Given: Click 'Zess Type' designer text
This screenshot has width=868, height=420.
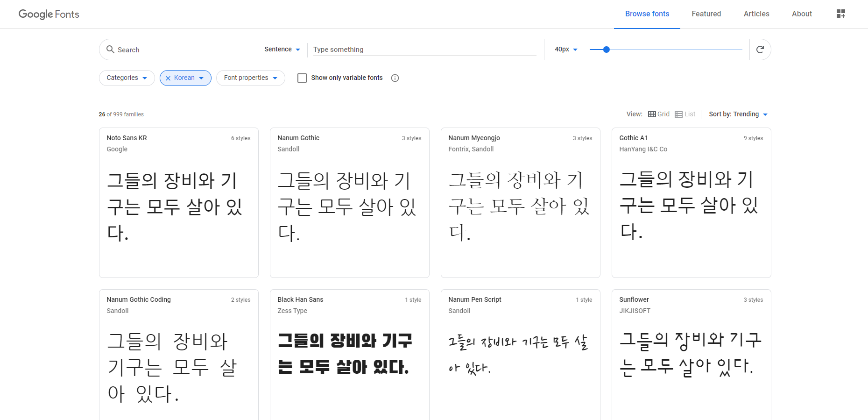Looking at the screenshot, I should (x=292, y=311).
